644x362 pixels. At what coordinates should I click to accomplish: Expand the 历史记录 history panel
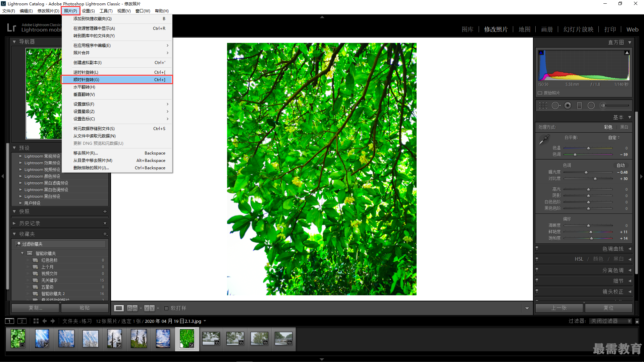click(14, 223)
